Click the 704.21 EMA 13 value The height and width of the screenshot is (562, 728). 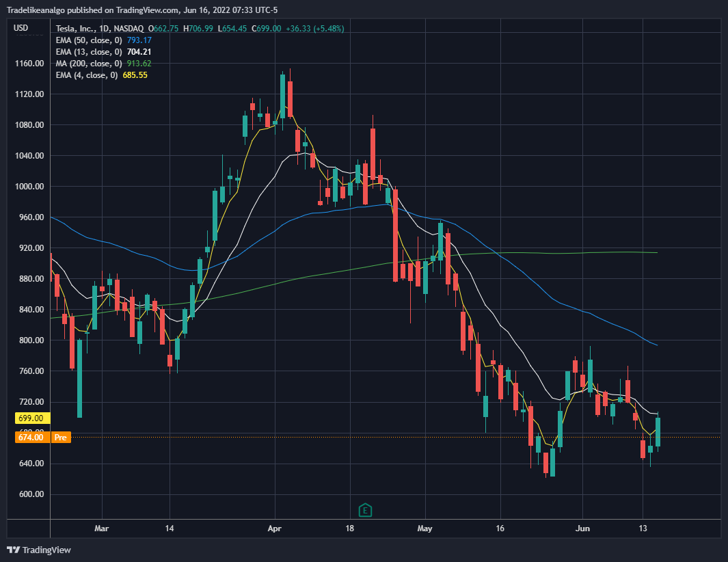(139, 52)
